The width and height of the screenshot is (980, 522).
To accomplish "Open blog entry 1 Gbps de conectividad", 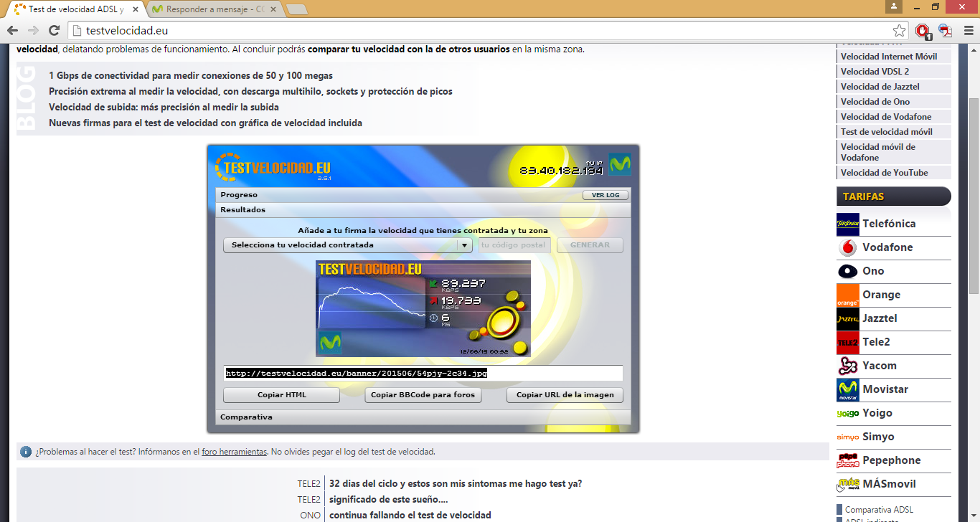I will [191, 76].
